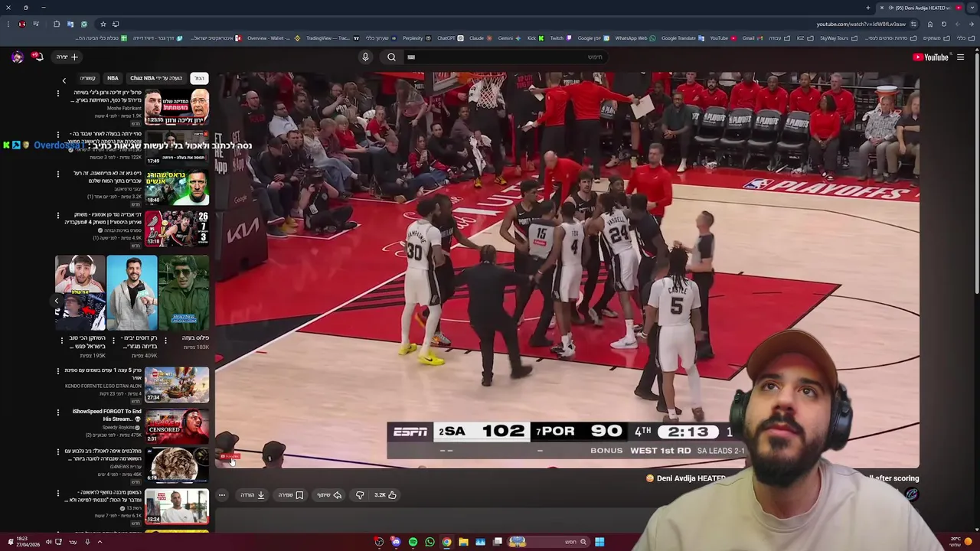Open Chrome from the taskbar
The image size is (980, 551).
[x=446, y=542]
